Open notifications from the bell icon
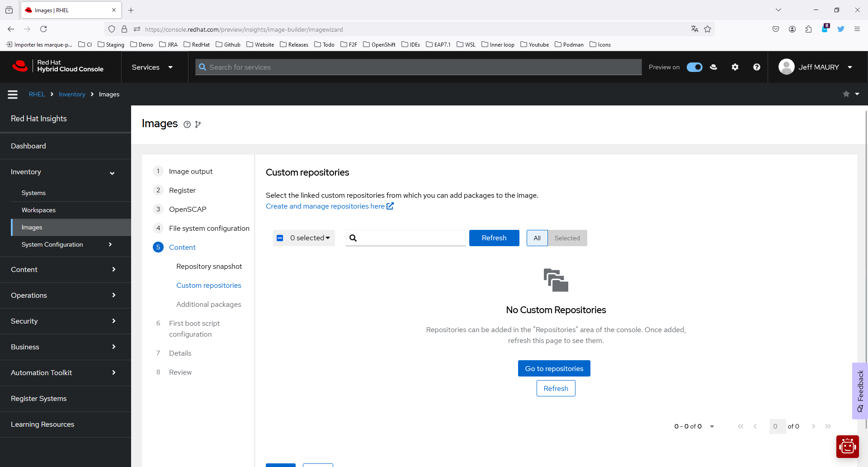Viewport: 868px width, 467px height. (826, 29)
